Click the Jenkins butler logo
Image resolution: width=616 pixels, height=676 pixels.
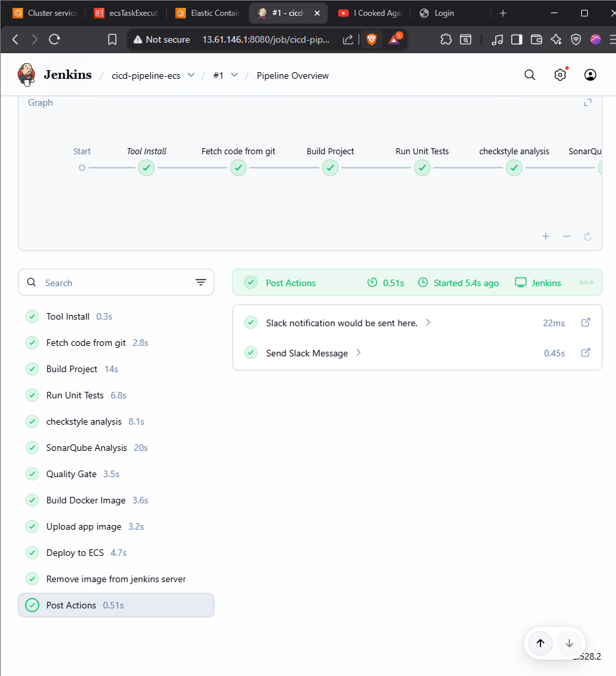pyautogui.click(x=26, y=74)
